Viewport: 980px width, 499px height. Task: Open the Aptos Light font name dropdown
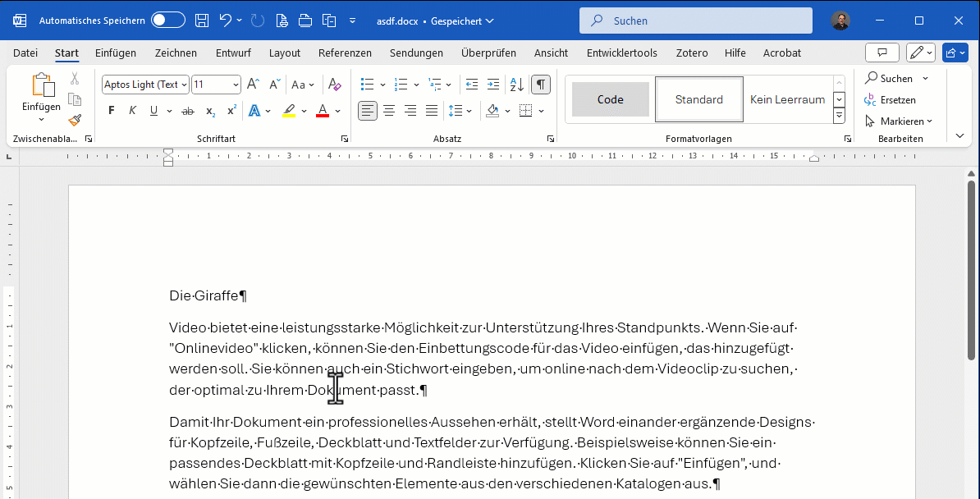tap(184, 85)
